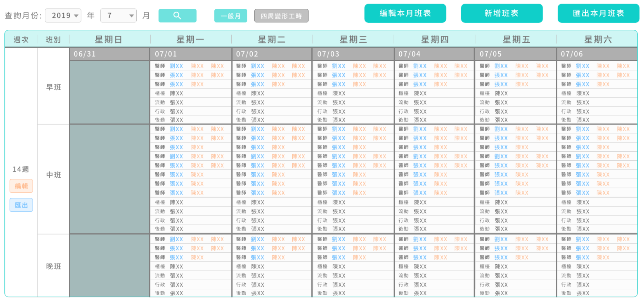Select the 中班 shift row label
The width and height of the screenshot is (644, 301).
(54, 175)
